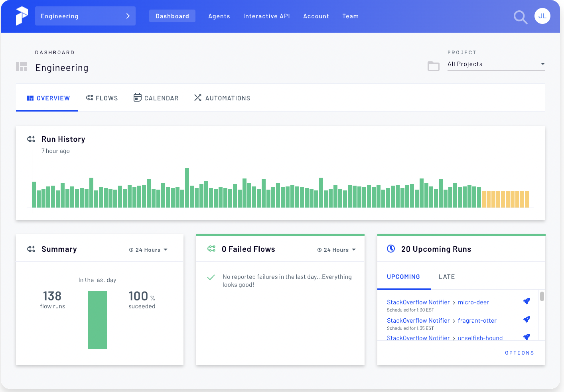Open Summary 24 Hours time range dropdown
The image size is (564, 392).
tap(148, 250)
